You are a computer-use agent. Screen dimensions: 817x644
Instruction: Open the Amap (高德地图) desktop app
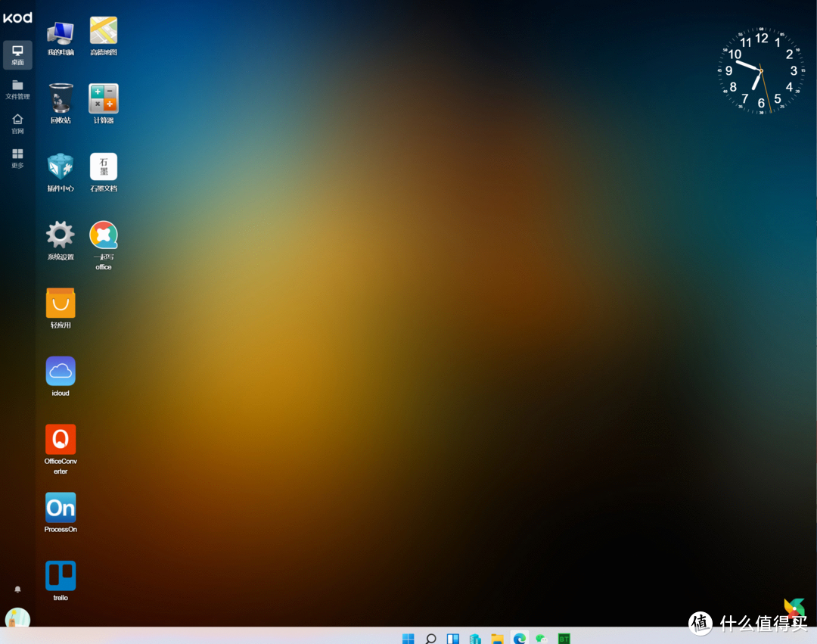(x=103, y=30)
